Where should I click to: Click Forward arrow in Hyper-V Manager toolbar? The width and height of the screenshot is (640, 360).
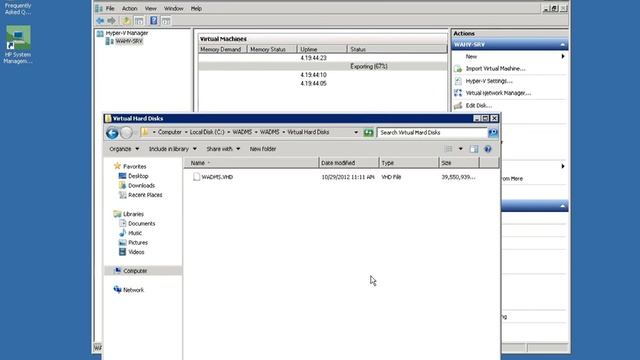click(x=111, y=20)
